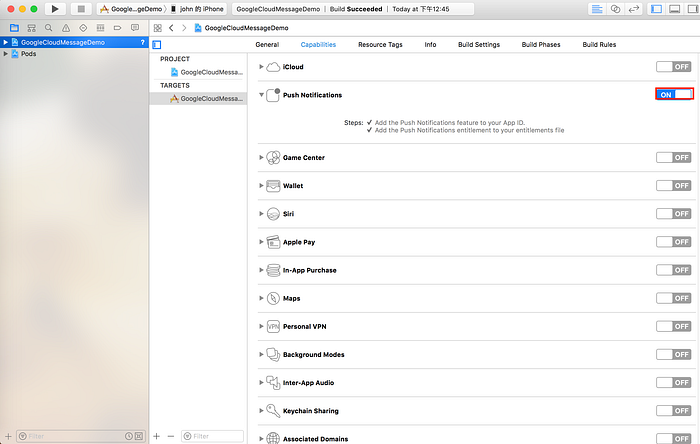Switch on Siri capability
The width and height of the screenshot is (700, 444).
point(674,214)
